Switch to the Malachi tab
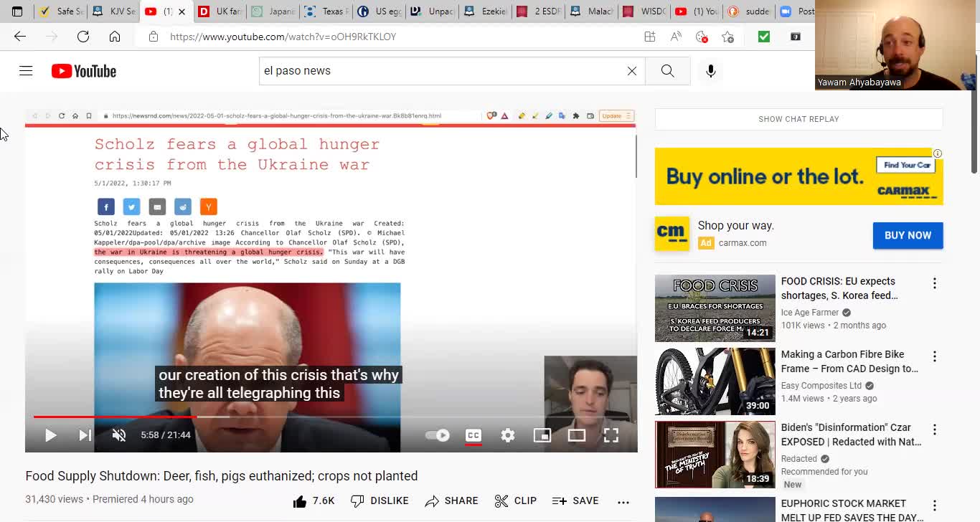Image resolution: width=980 pixels, height=522 pixels. (x=592, y=11)
